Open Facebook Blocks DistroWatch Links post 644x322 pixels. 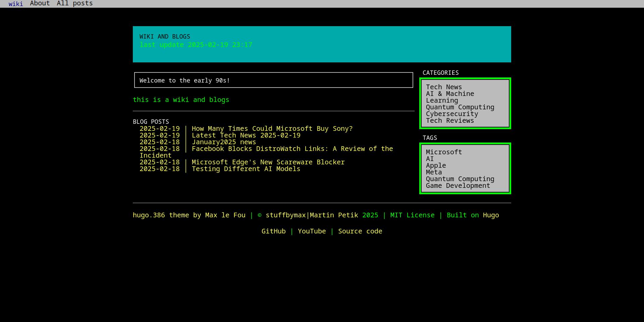(x=292, y=149)
